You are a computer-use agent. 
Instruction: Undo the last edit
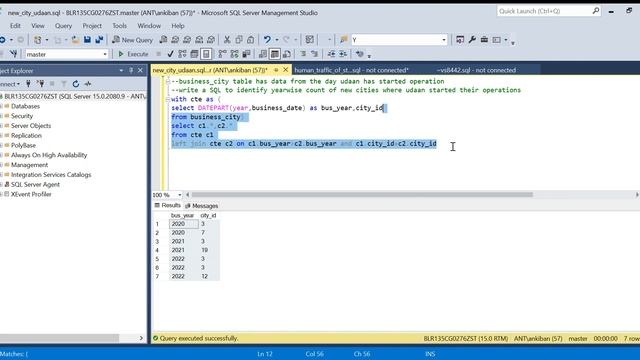point(267,40)
